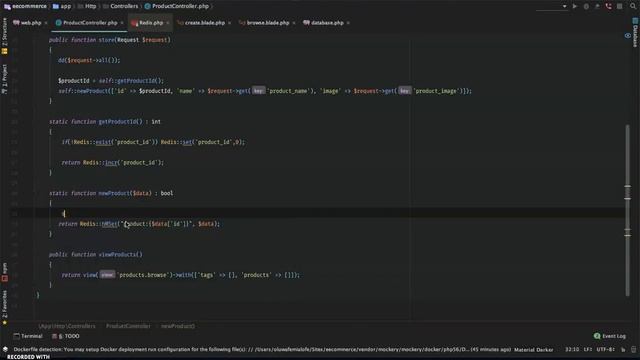Click the Stop square icon

point(620,7)
